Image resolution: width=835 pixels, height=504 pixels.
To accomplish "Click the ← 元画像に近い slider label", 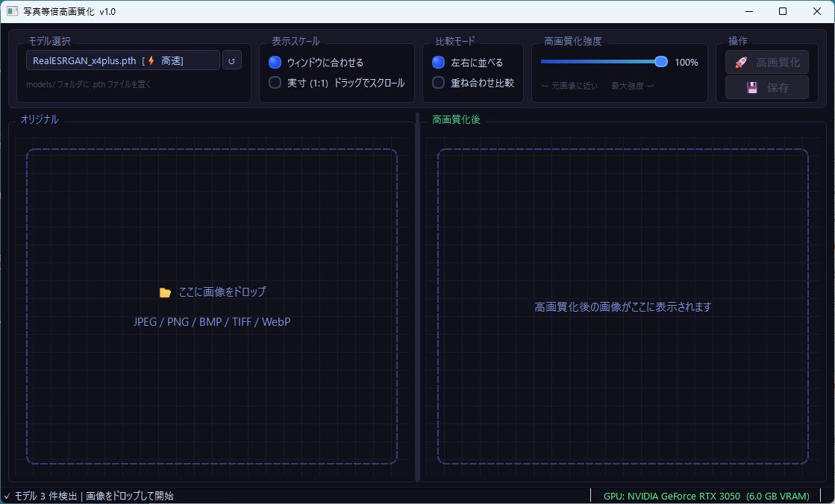I will (x=569, y=86).
